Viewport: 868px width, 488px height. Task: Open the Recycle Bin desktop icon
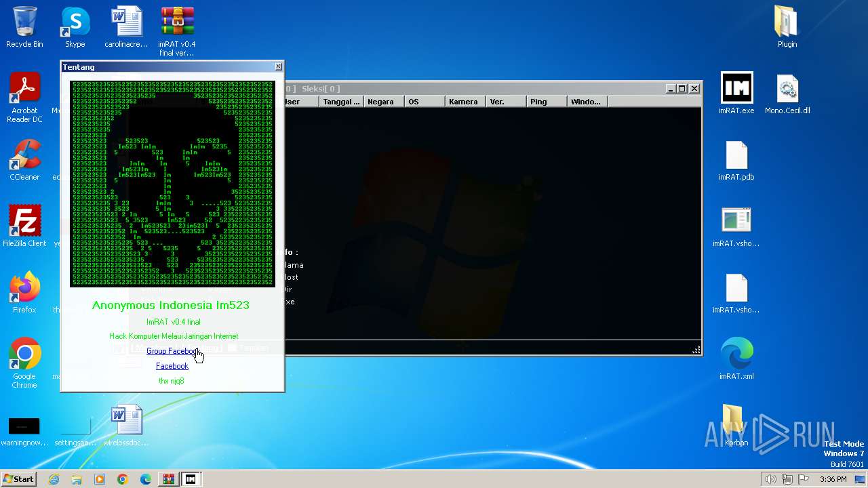[24, 27]
